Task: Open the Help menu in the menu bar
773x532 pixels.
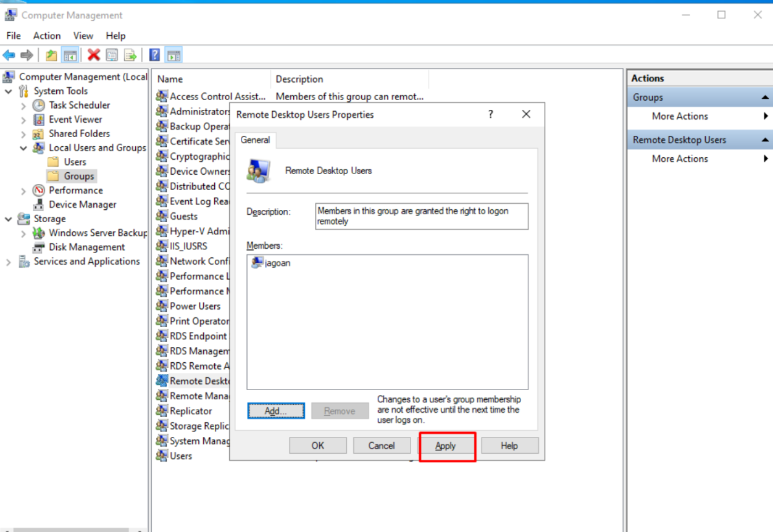Action: 115,36
